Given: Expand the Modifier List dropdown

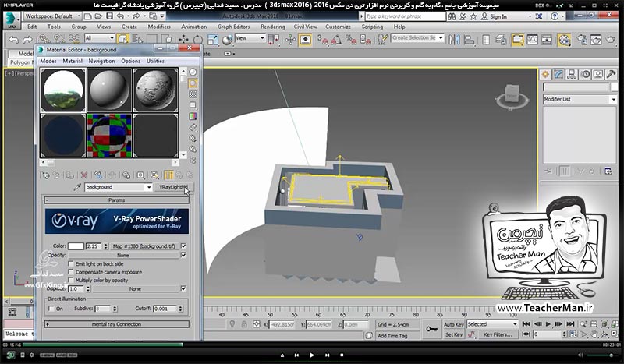Looking at the screenshot, I should tap(580, 99).
